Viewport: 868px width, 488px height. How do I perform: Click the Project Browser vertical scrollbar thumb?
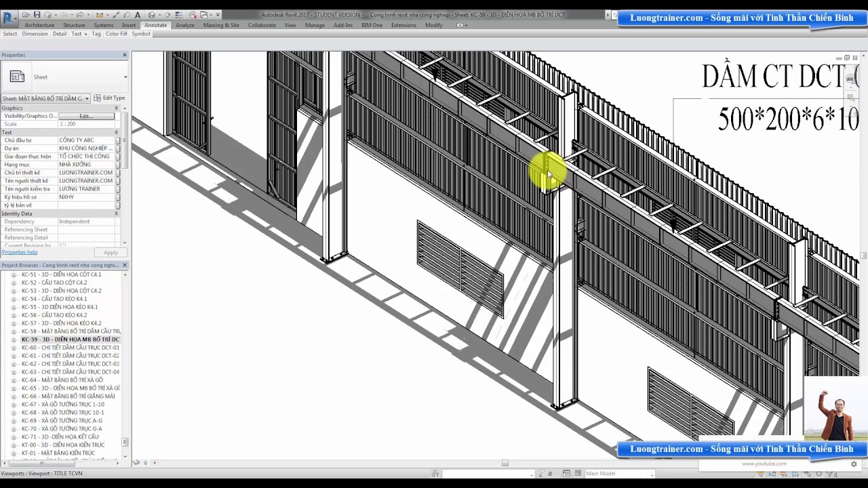coord(125,442)
